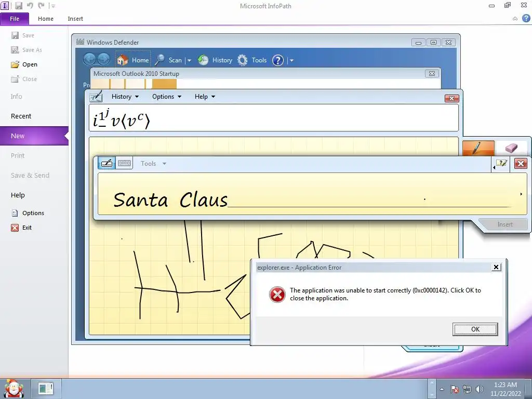The width and height of the screenshot is (532, 399).
Task: Select the New backstage item
Action: coord(34,136)
